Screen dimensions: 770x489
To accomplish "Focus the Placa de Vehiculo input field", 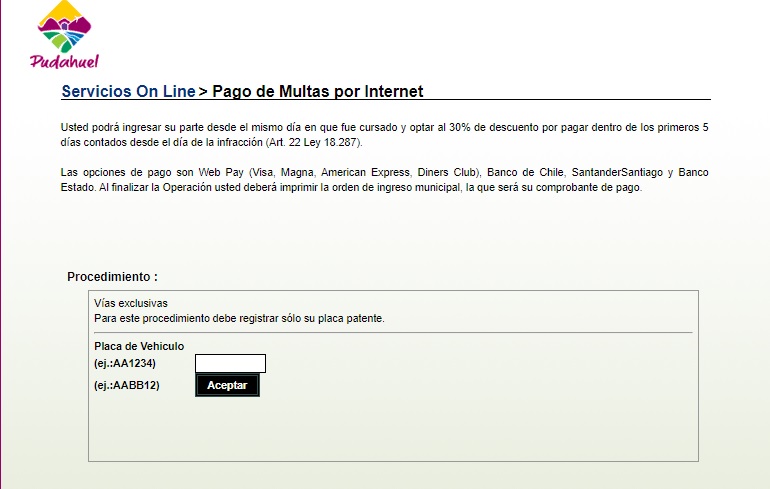I will pyautogui.click(x=230, y=363).
